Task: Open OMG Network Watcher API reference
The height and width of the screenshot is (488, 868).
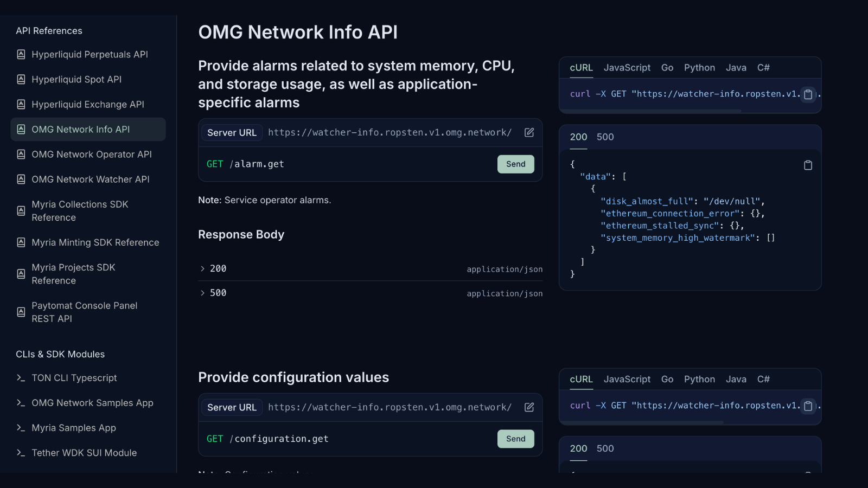Action: click(88, 179)
